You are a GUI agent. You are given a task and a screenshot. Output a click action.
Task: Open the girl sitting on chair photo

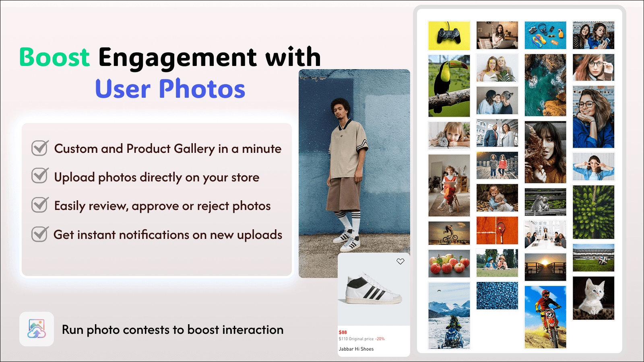coord(449,185)
